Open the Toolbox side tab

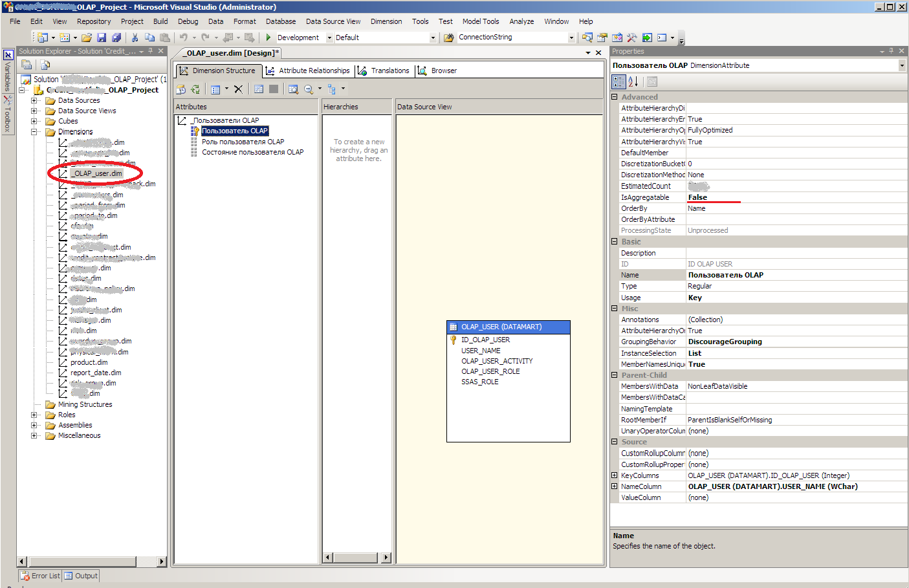(x=8, y=114)
